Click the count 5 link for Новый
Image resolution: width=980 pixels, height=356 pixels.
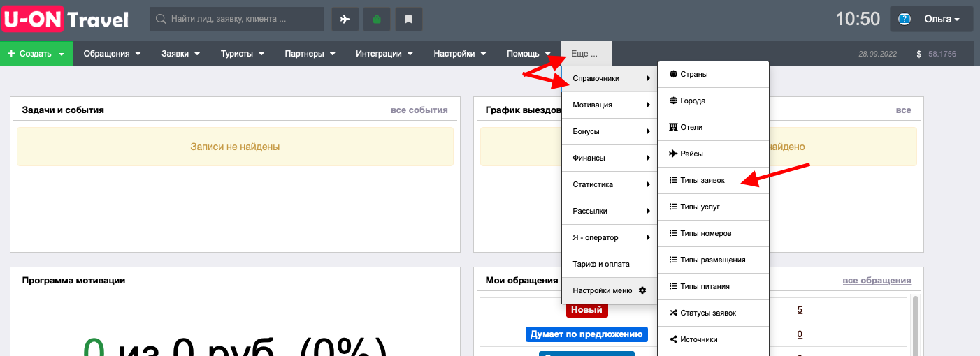tap(800, 310)
